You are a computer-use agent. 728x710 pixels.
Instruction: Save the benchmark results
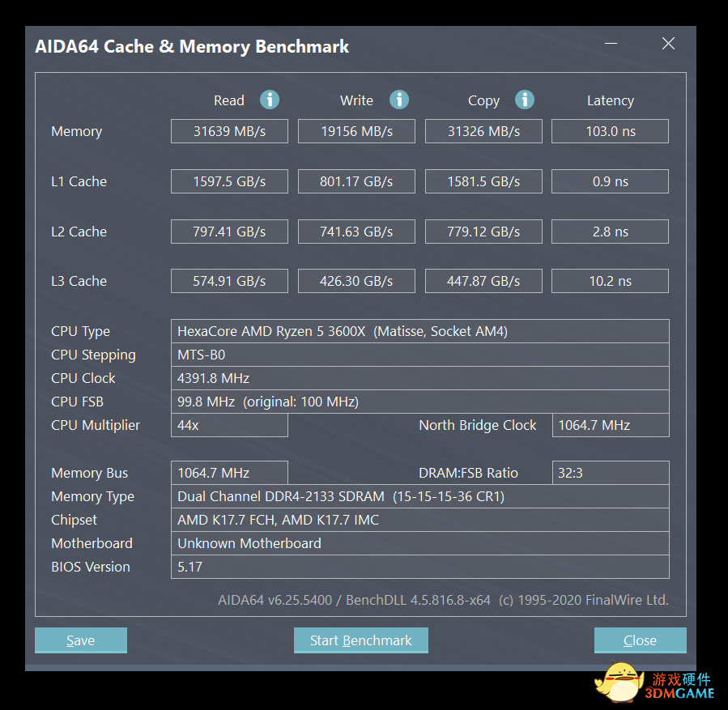(81, 640)
